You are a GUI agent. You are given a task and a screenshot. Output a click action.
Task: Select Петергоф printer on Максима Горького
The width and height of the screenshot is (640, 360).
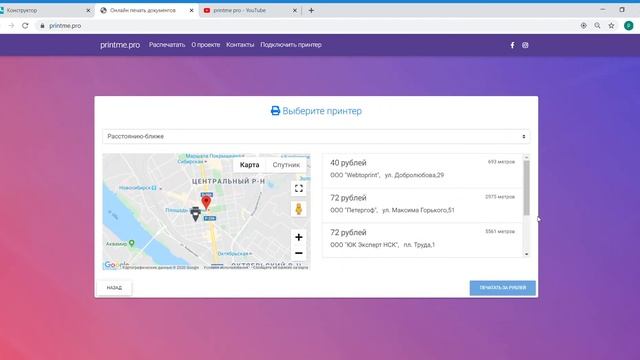[422, 205]
